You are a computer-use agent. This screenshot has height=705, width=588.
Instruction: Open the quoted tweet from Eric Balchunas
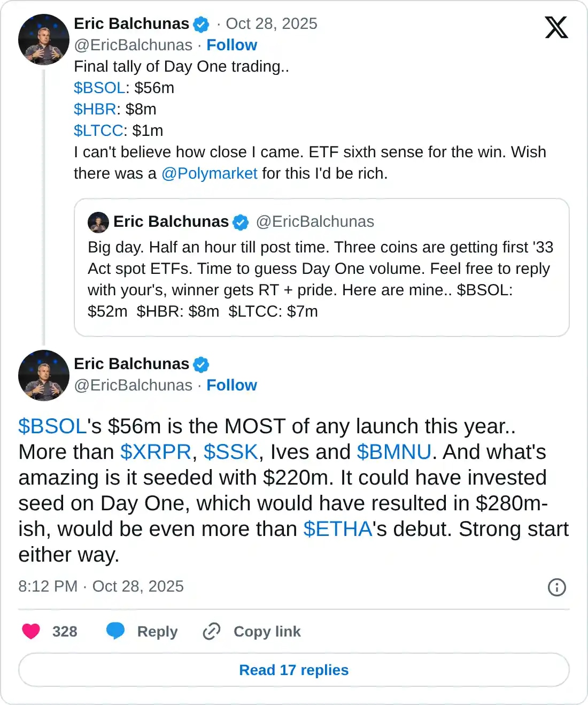(321, 267)
